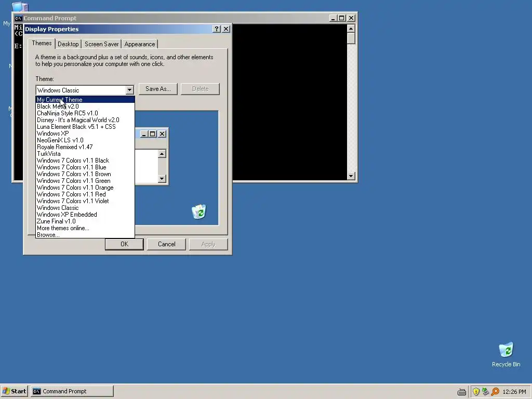Open the yellow security shield tray icon
This screenshot has height=399, width=532.
[476, 392]
